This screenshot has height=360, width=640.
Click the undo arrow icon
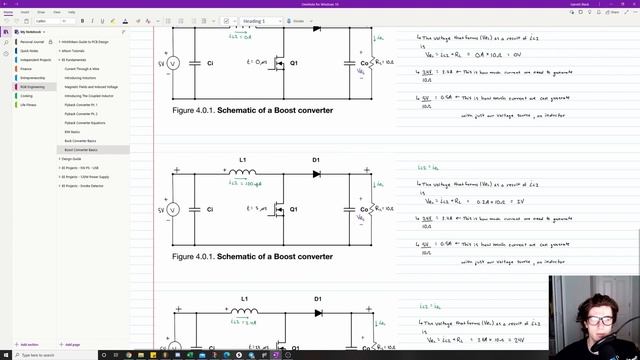[7, 21]
